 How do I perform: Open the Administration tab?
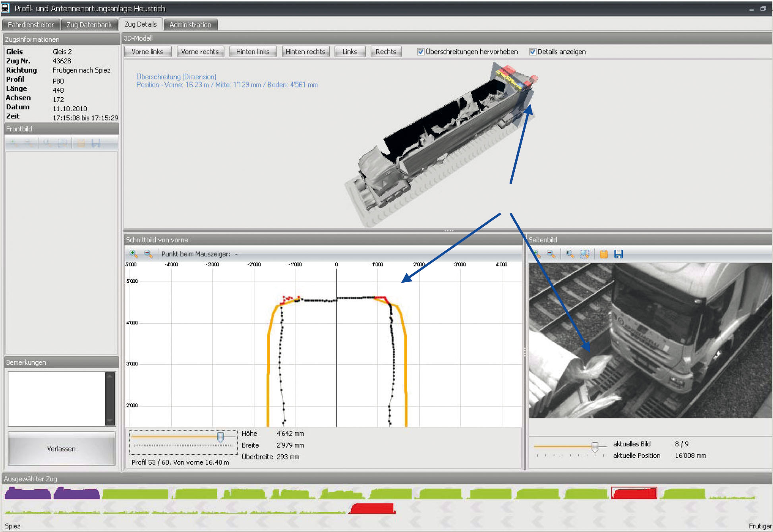190,24
